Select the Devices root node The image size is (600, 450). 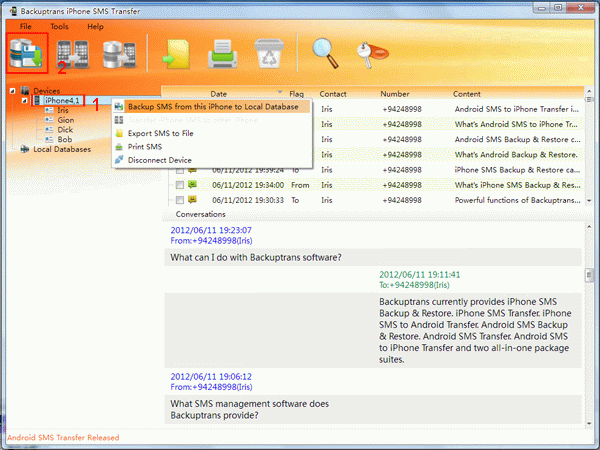pyautogui.click(x=47, y=91)
